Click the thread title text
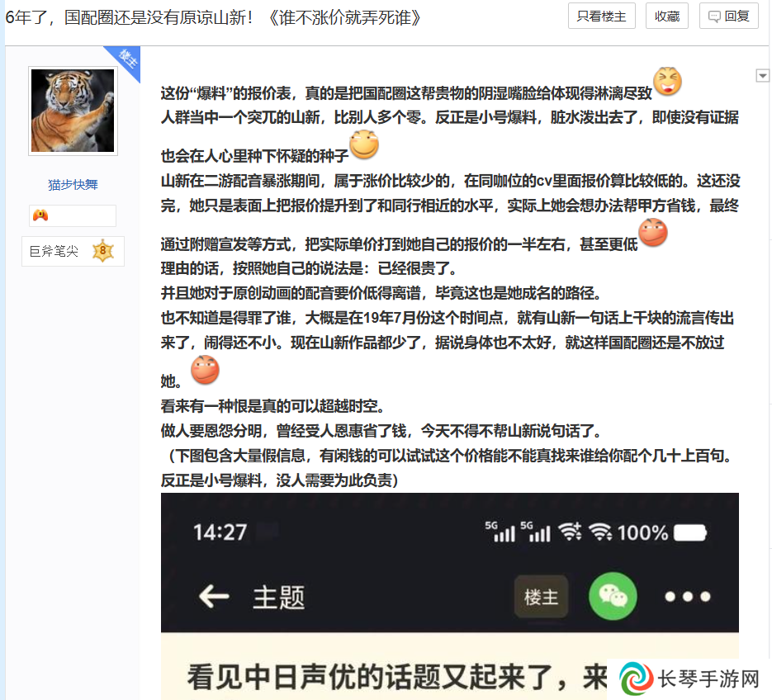Viewport: 772px width, 700px height. coord(213,17)
